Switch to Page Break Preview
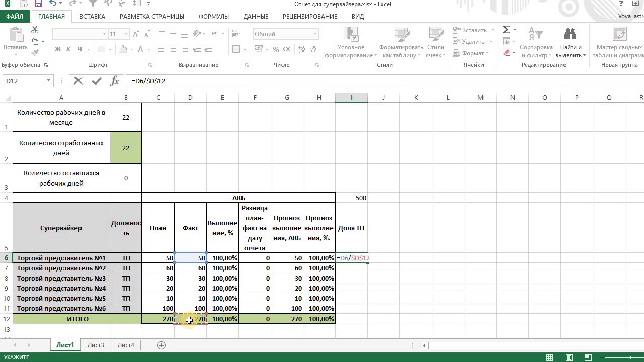This screenshot has height=362, width=644. coord(588,357)
